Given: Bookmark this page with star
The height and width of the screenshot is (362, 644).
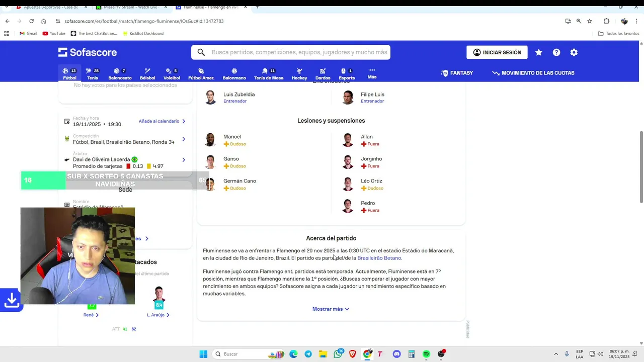Looking at the screenshot, I should click(590, 21).
